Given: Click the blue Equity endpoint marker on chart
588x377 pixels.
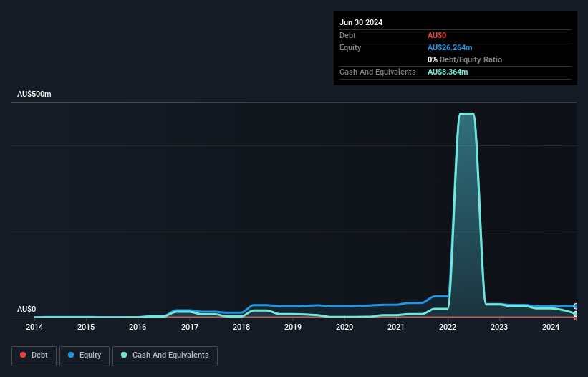Looking at the screenshot, I should tap(576, 307).
